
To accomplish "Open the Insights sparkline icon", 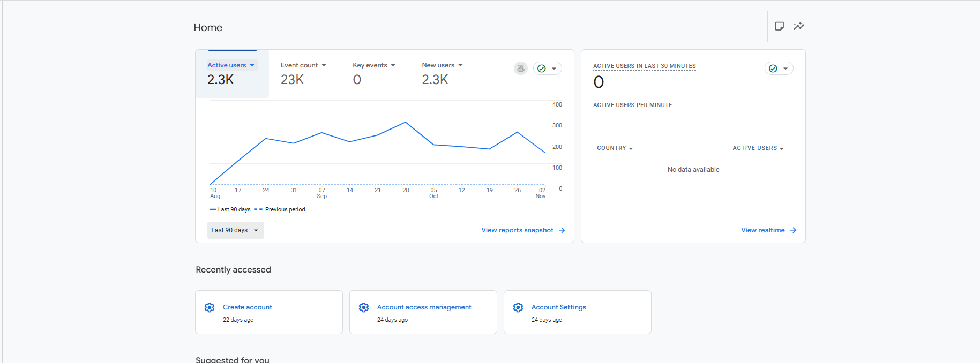I will coord(798,26).
